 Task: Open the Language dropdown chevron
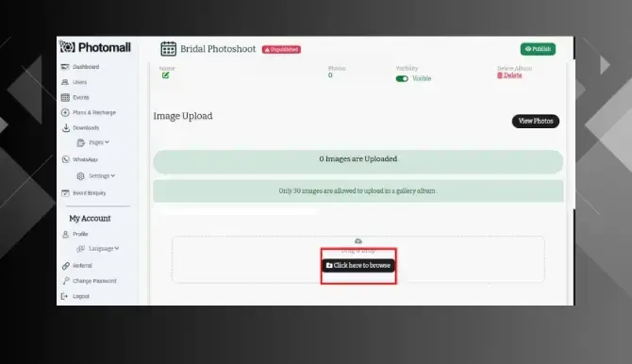(x=116, y=248)
